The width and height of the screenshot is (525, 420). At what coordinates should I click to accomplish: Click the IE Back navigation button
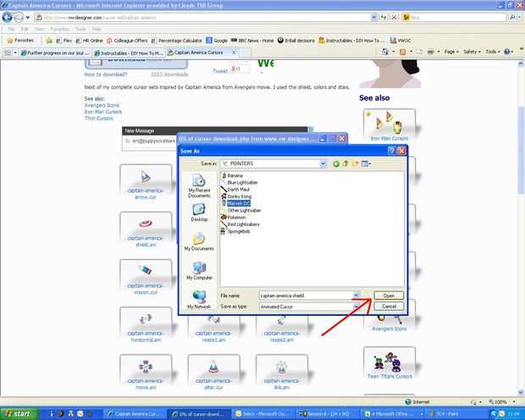pos(7,17)
